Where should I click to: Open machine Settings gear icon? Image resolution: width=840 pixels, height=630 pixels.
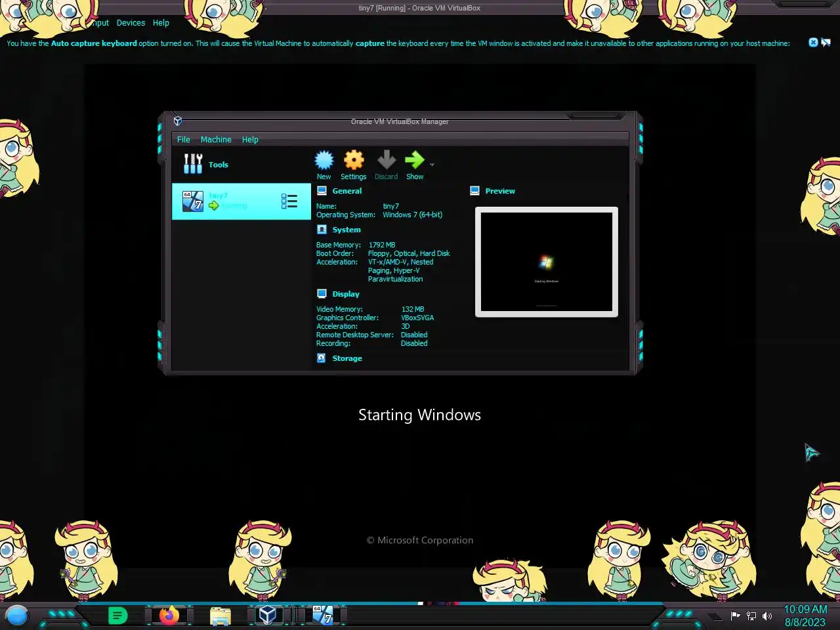coord(354,160)
